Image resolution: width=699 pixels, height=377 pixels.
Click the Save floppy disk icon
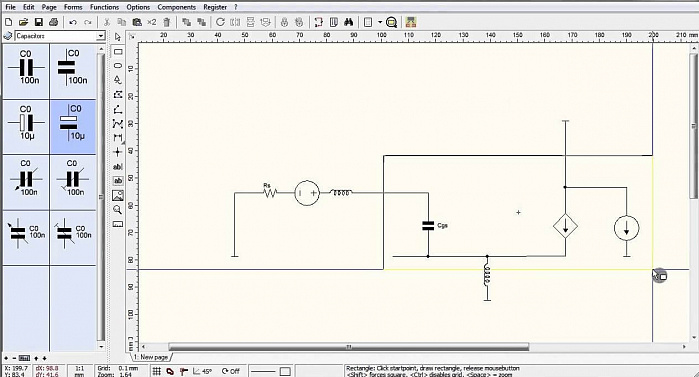click(39, 22)
